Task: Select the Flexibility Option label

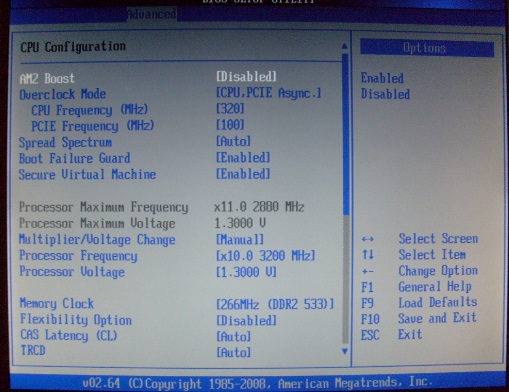Action: coord(76,320)
